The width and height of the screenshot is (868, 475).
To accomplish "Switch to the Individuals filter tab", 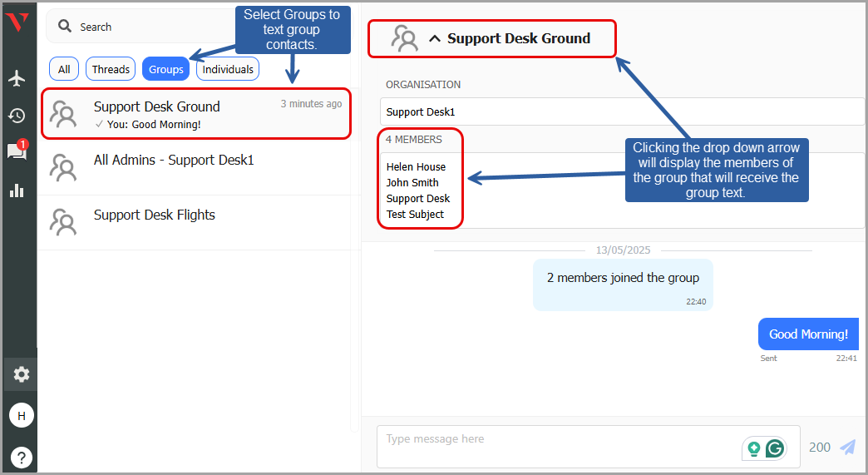I will (x=228, y=69).
